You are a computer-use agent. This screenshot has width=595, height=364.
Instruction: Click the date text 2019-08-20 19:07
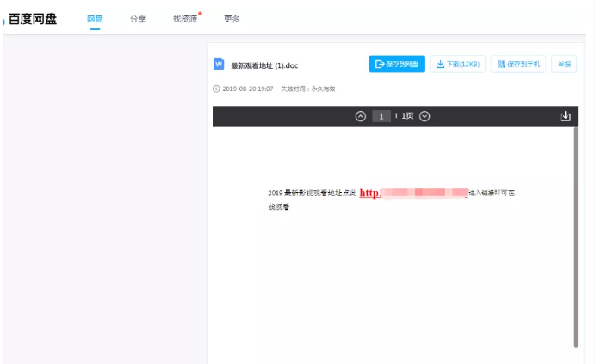point(248,89)
